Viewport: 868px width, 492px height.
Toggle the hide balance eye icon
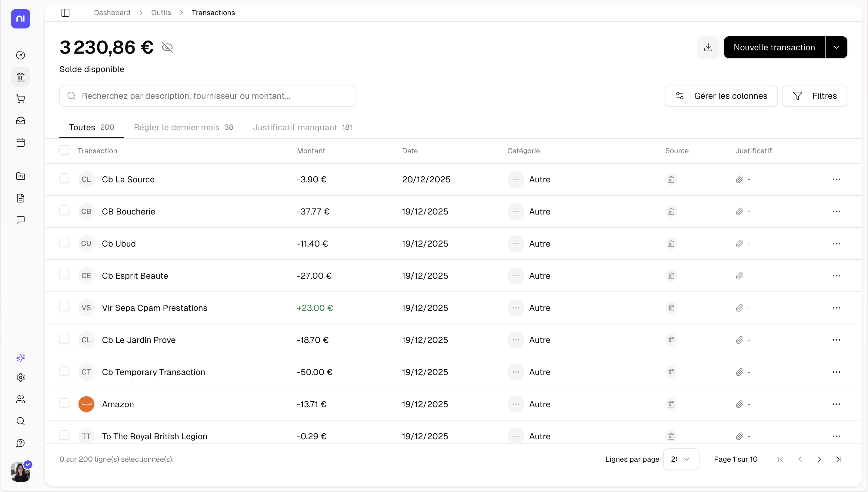[x=167, y=47]
